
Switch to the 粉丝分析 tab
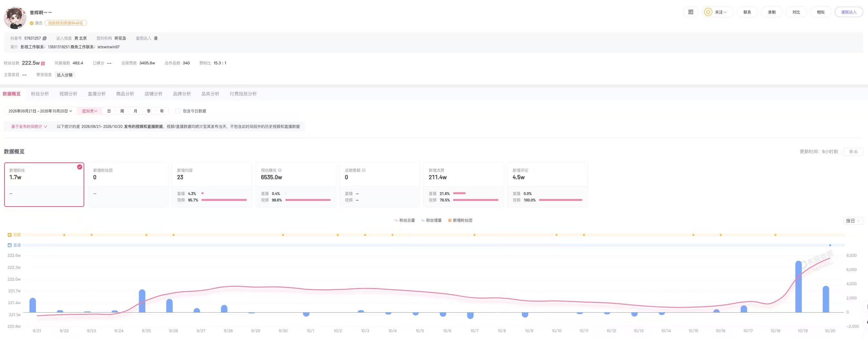coord(40,94)
